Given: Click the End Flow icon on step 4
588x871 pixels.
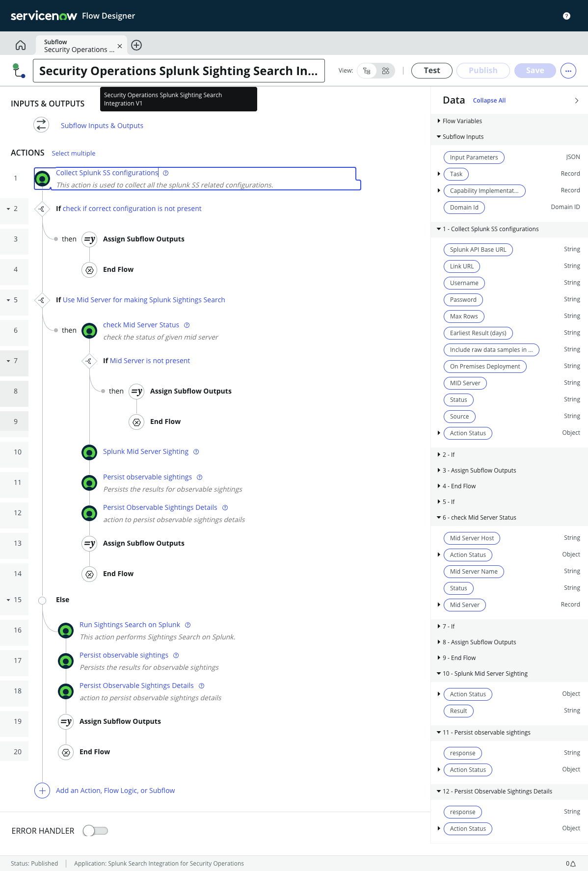Looking at the screenshot, I should tap(89, 270).
